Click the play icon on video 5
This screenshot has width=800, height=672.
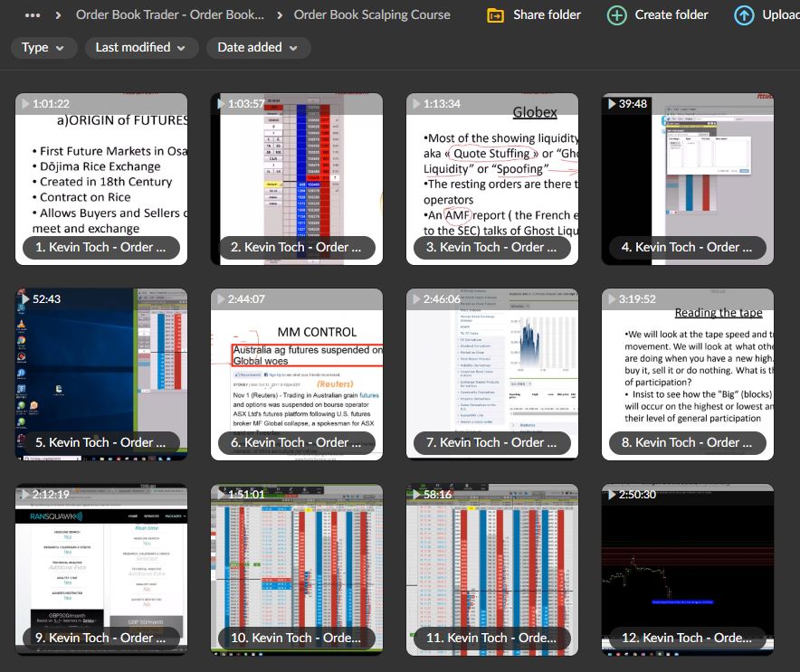(25, 298)
